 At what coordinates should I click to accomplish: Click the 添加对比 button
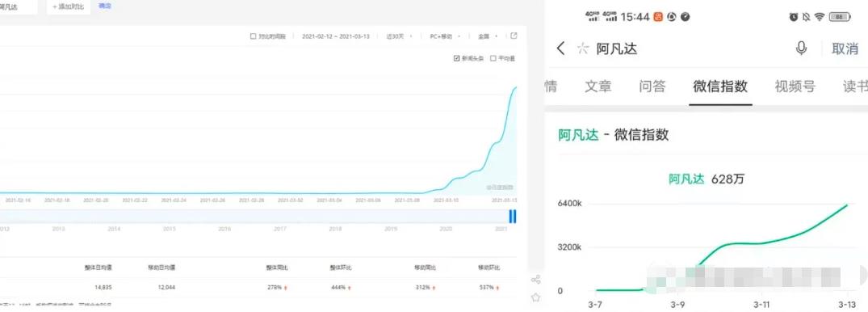click(68, 6)
